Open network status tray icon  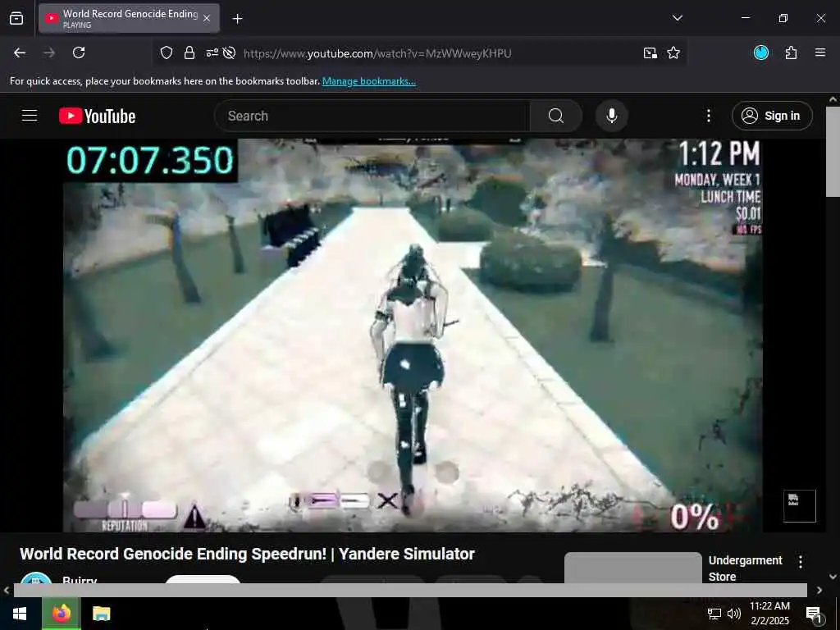tap(714, 614)
